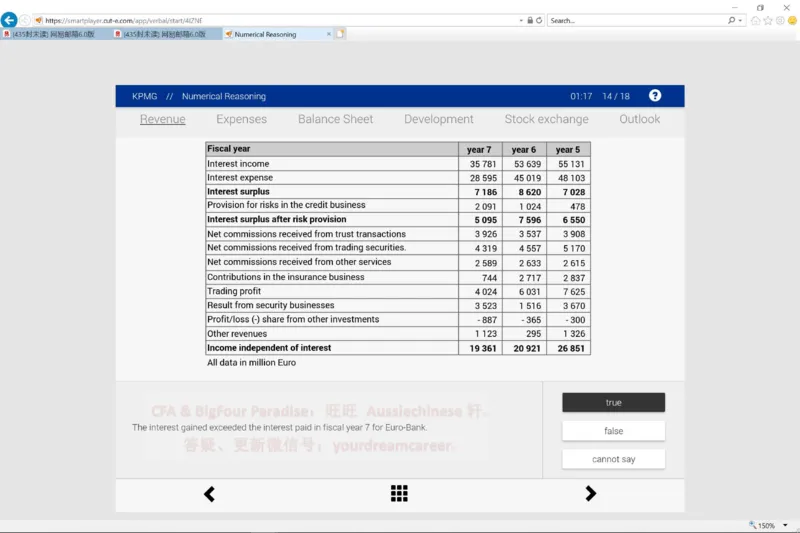The height and width of the screenshot is (533, 800).
Task: Open the question overview grid icon
Action: click(399, 493)
